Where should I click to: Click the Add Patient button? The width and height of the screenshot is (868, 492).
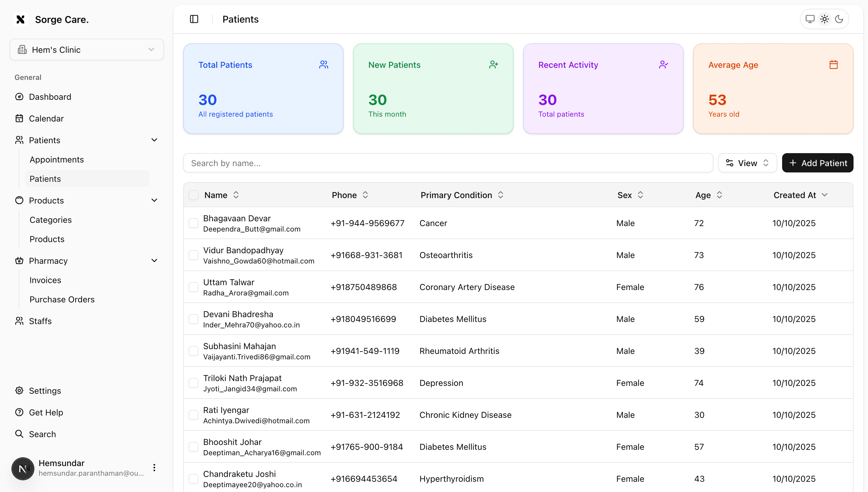(x=817, y=163)
